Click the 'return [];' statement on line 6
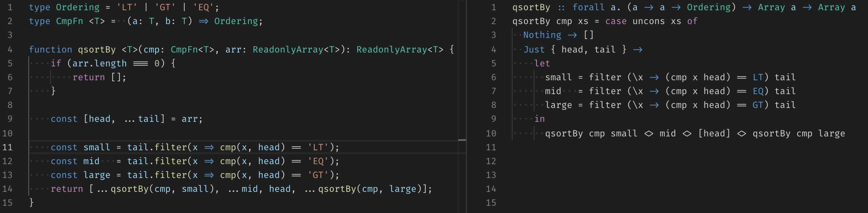Image resolution: width=868 pixels, height=213 pixels. pos(99,77)
